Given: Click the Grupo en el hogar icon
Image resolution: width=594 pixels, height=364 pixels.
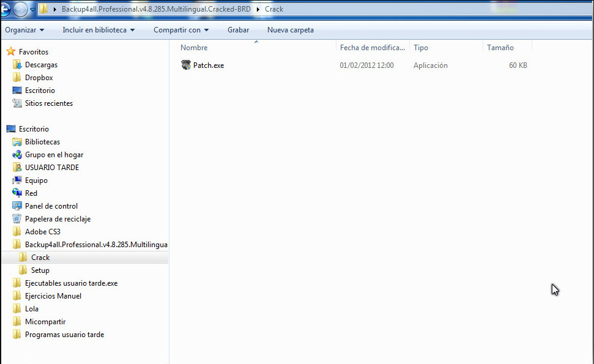Looking at the screenshot, I should pos(17,155).
